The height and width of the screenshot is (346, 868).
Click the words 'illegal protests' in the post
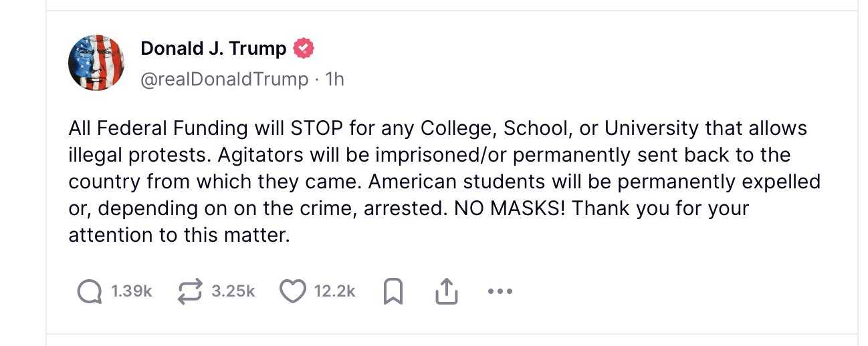point(143,156)
